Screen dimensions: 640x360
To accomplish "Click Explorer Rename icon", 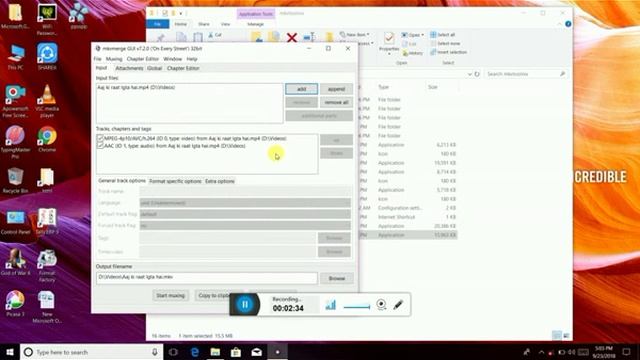I will click(x=309, y=38).
